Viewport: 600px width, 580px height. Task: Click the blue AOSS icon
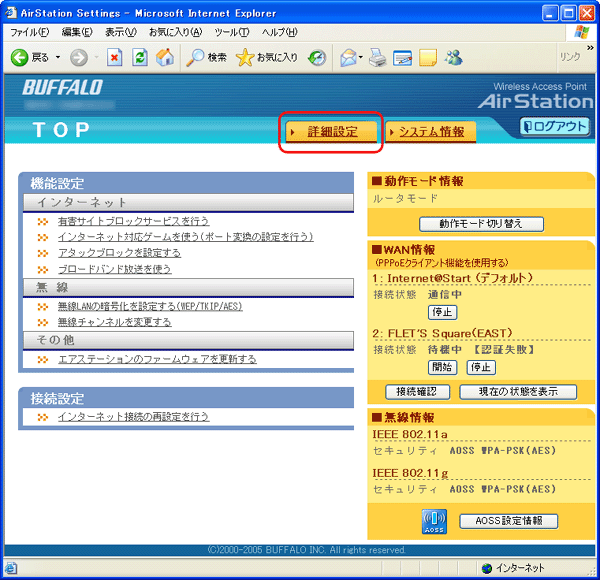(x=434, y=521)
